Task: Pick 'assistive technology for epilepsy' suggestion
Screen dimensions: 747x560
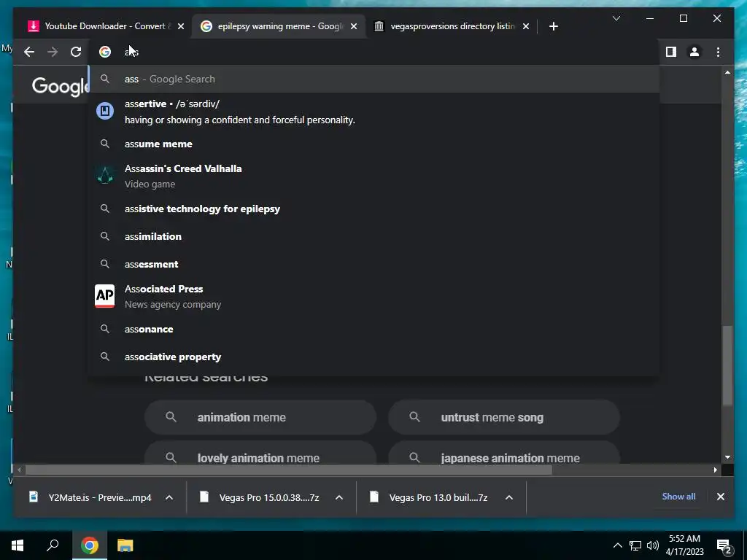Action: coord(374,209)
